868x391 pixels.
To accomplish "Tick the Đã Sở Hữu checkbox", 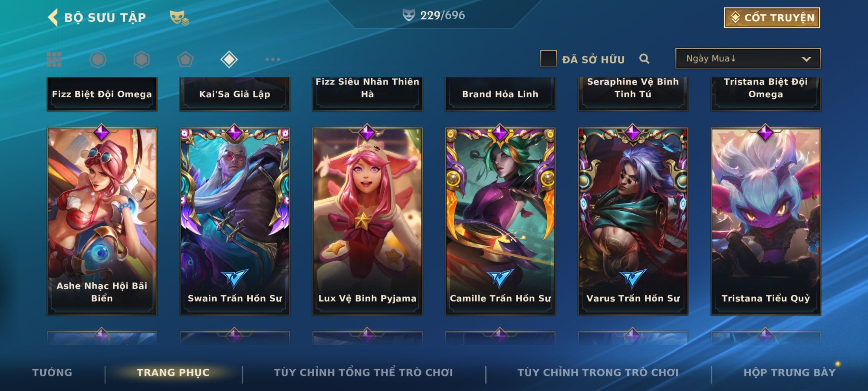I will (548, 58).
